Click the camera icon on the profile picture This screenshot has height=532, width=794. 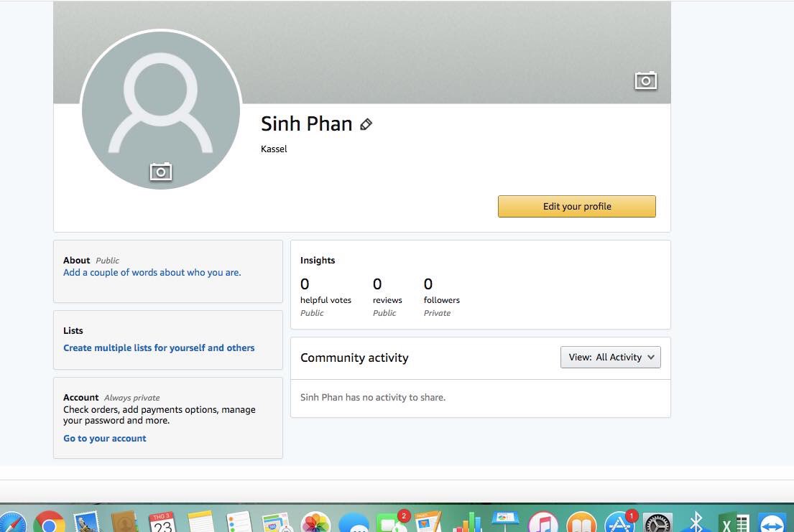tap(161, 172)
